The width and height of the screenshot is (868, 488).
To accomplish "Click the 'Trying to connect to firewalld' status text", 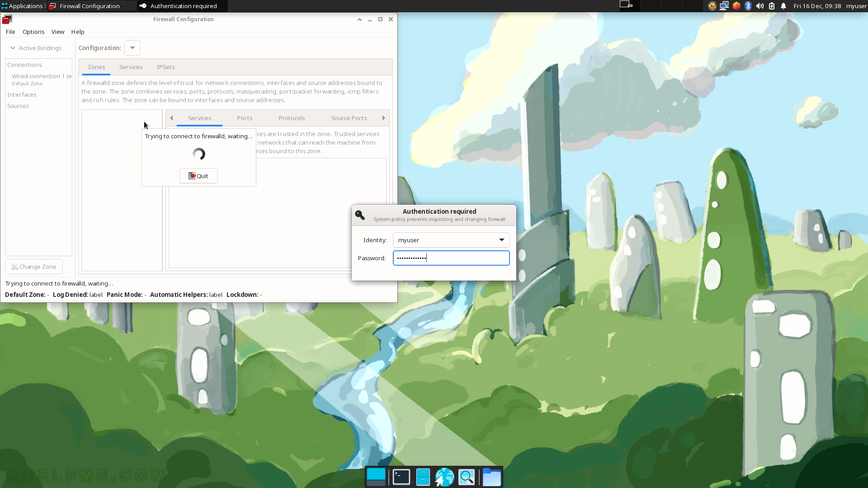I will tap(59, 283).
